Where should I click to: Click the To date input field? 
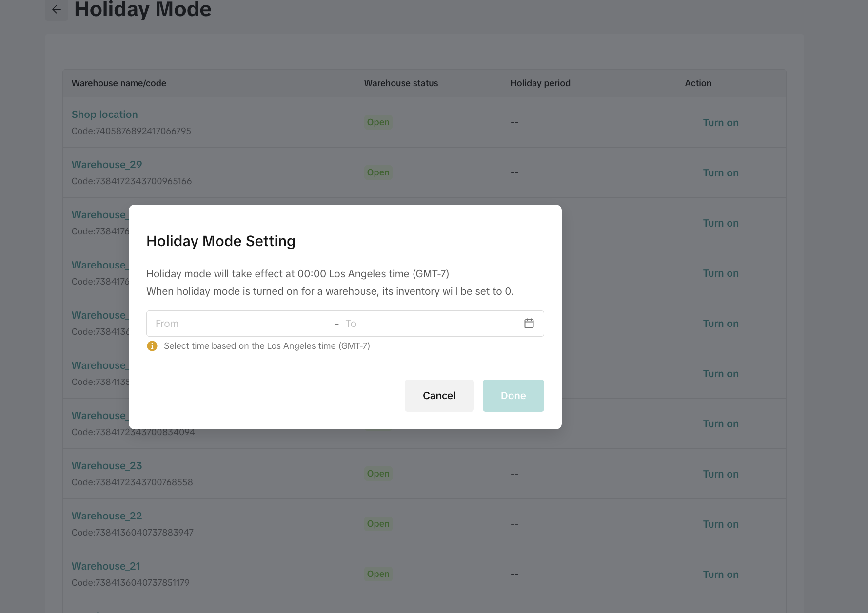coord(429,324)
